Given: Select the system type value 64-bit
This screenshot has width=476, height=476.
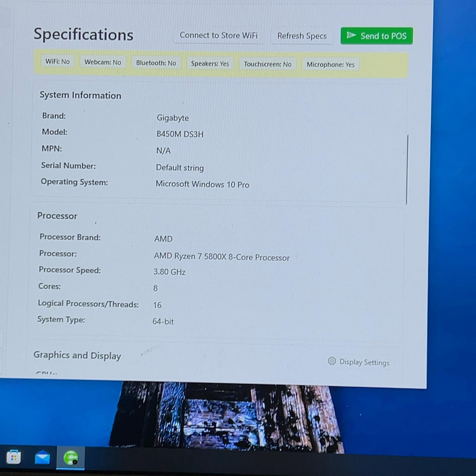Looking at the screenshot, I should click(163, 321).
